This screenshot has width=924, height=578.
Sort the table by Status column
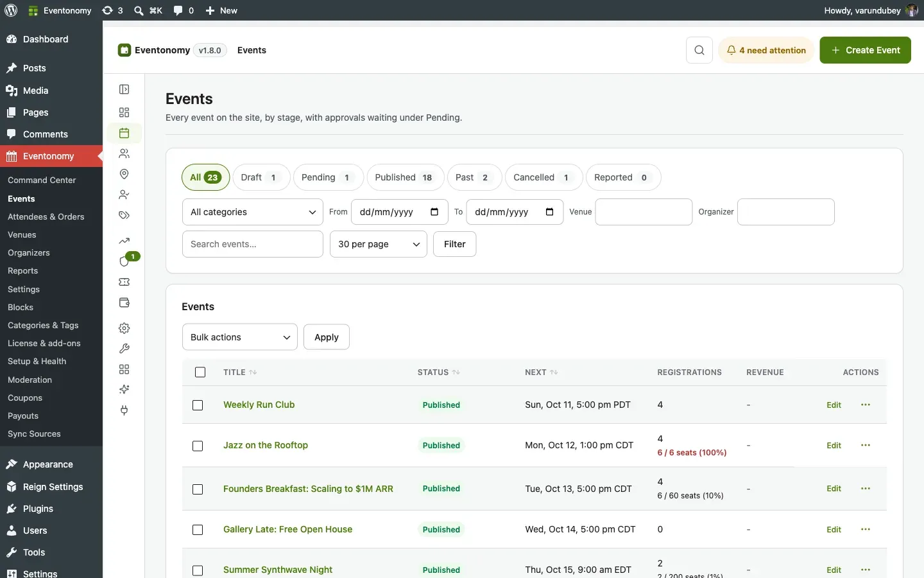439,372
